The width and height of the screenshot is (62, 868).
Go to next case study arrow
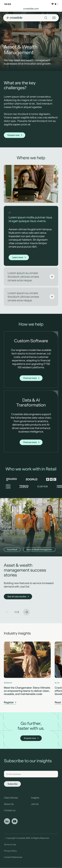coord(26,612)
